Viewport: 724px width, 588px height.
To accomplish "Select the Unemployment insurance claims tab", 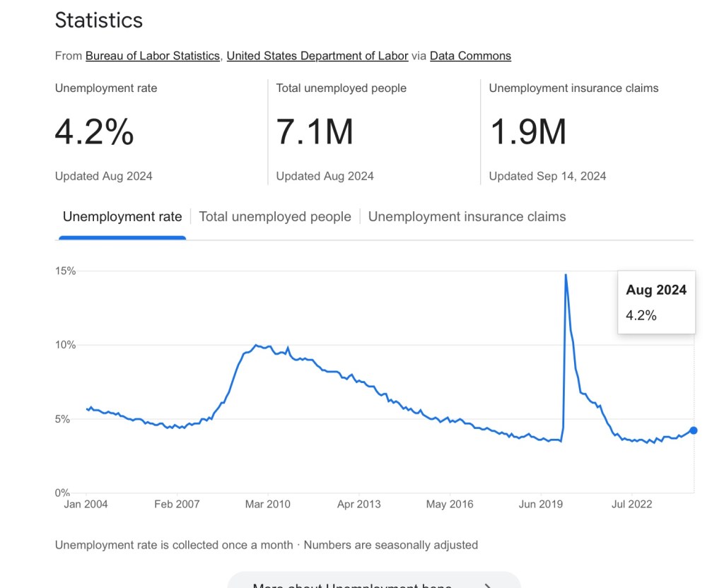I will [x=467, y=217].
